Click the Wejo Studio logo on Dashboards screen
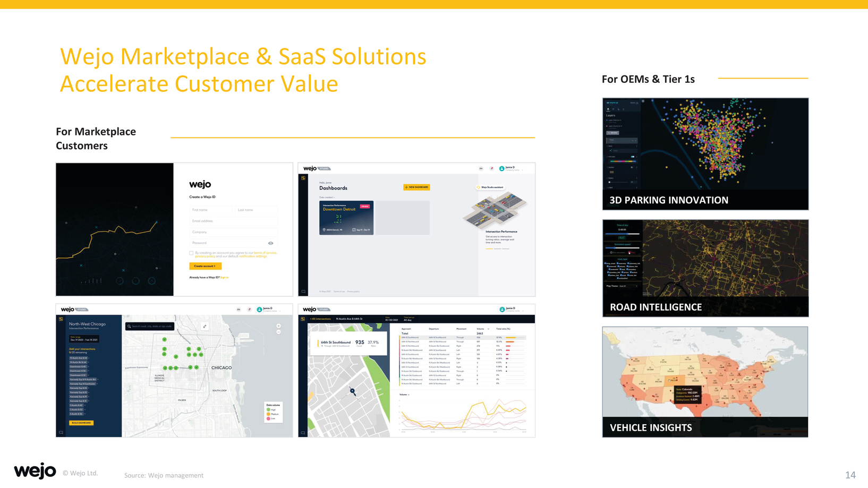The image size is (868, 488). 317,168
